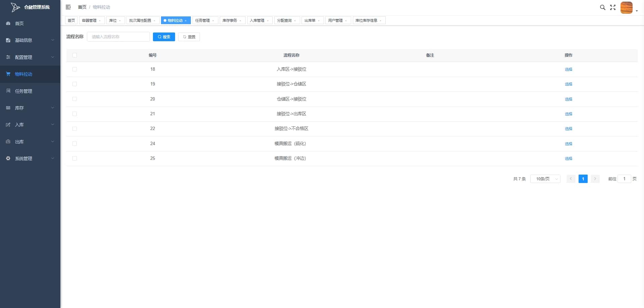Viewport: 644px width, 308px height.
Task: Close the 库位 tab
Action: click(x=120, y=21)
